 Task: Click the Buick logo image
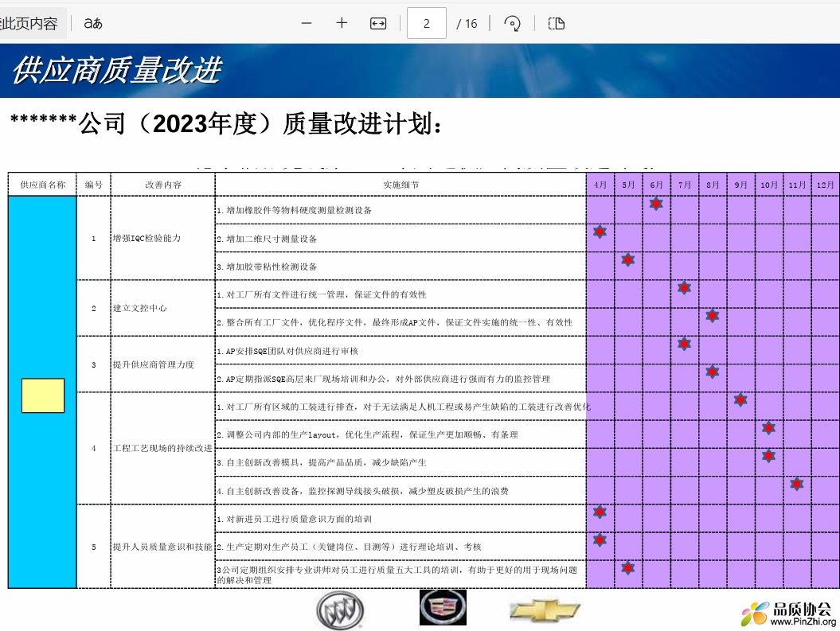(340, 610)
